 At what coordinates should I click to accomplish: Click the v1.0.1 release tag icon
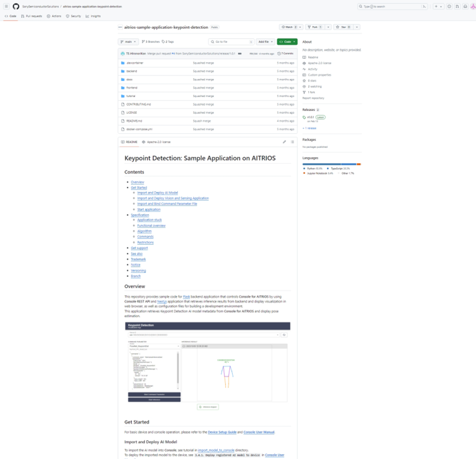point(304,117)
